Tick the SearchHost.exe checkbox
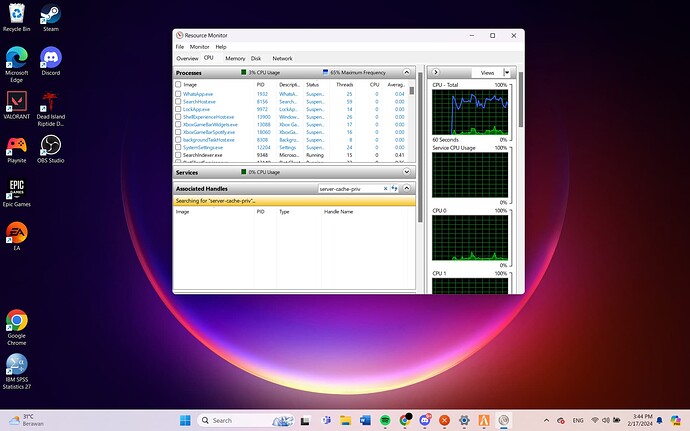 tap(178, 102)
